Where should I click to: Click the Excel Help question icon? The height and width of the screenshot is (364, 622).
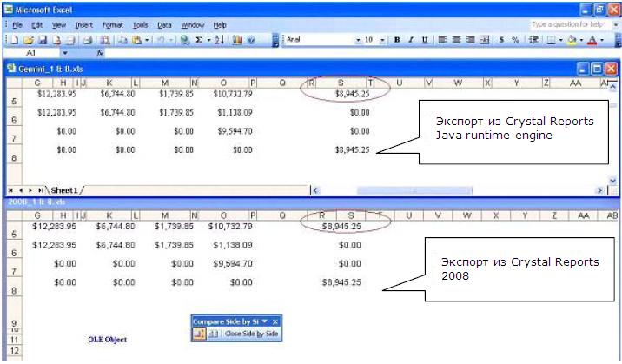(251, 40)
